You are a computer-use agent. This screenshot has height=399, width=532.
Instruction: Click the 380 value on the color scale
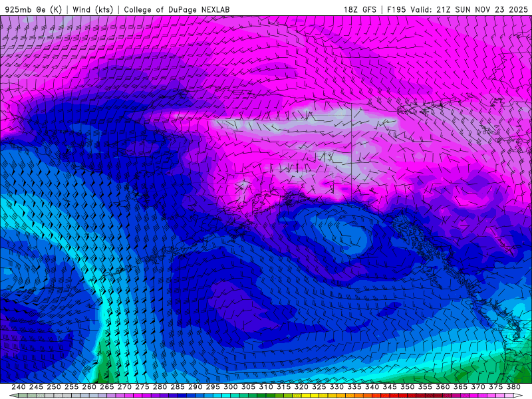tap(513, 387)
